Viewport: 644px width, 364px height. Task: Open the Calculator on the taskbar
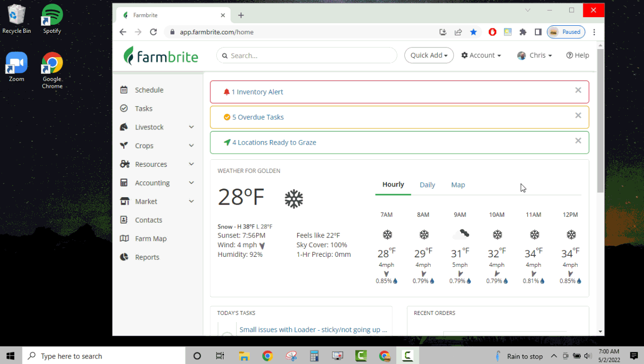(x=314, y=356)
